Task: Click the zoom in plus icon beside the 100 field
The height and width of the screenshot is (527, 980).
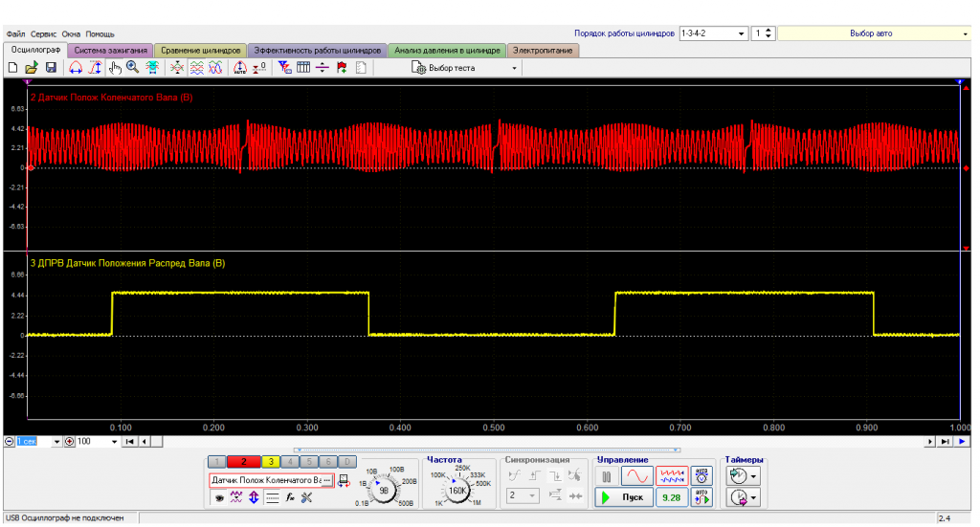Action: (x=69, y=442)
